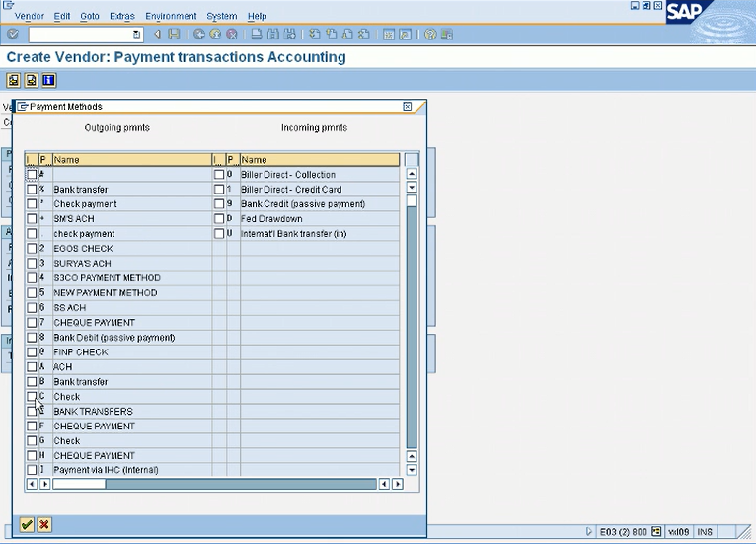Click the yellow Help question mark icon
Screen dimensions: 756x544
coord(430,35)
